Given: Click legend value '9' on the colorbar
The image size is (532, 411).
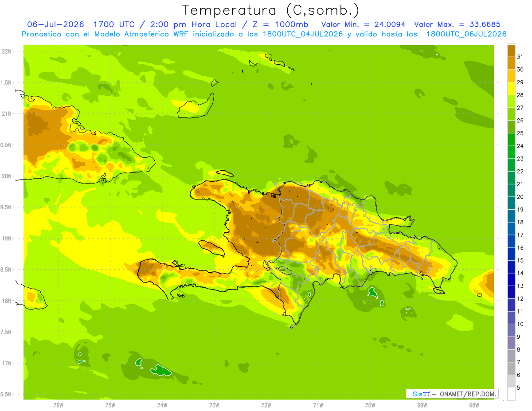Looking at the screenshot, I should [519, 337].
